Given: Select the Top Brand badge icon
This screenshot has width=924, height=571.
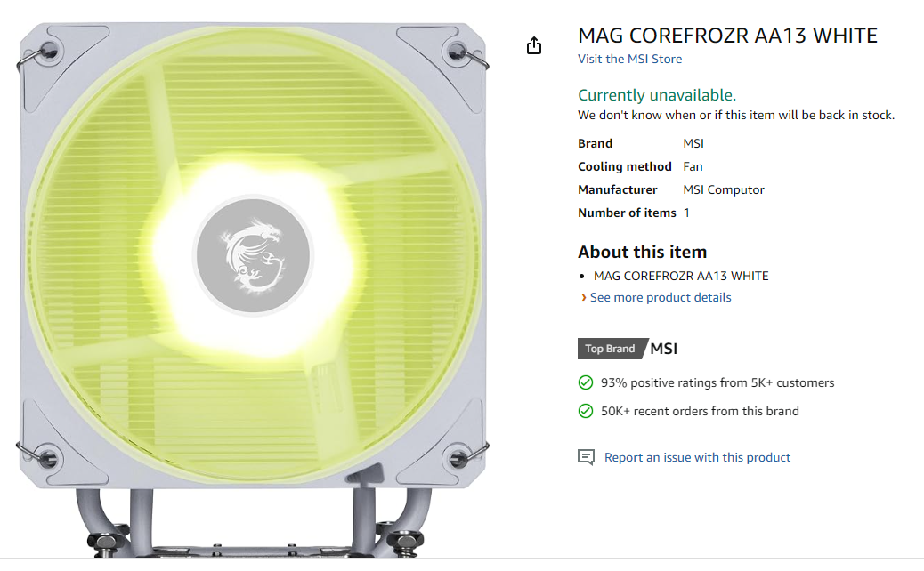Looking at the screenshot, I should coord(611,348).
